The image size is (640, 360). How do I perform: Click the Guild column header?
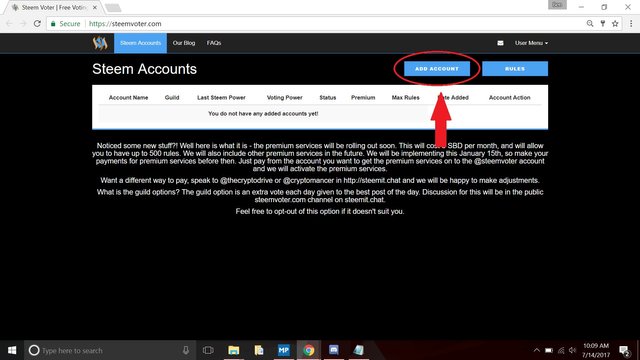172,98
